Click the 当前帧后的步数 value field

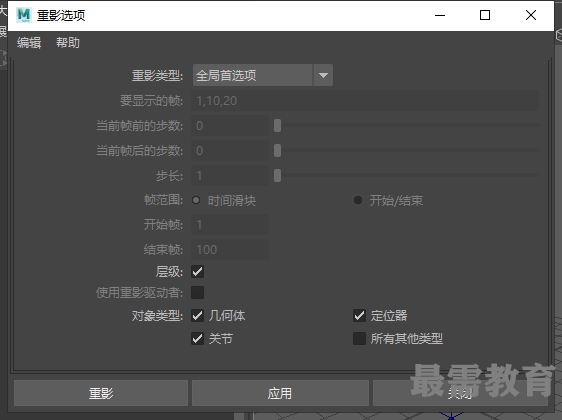[x=230, y=151]
